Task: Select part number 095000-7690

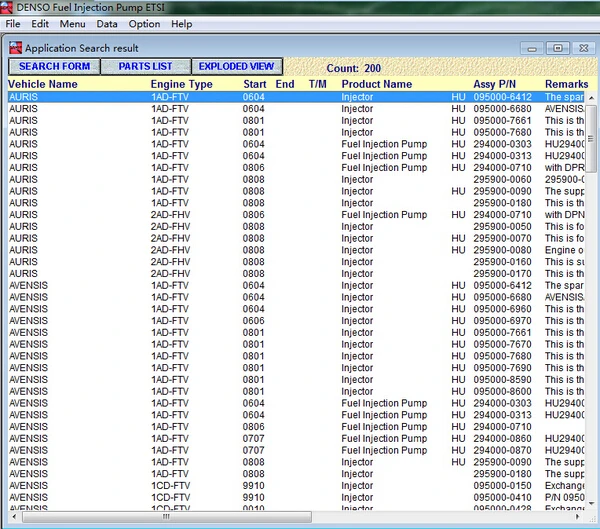Action: click(x=502, y=368)
